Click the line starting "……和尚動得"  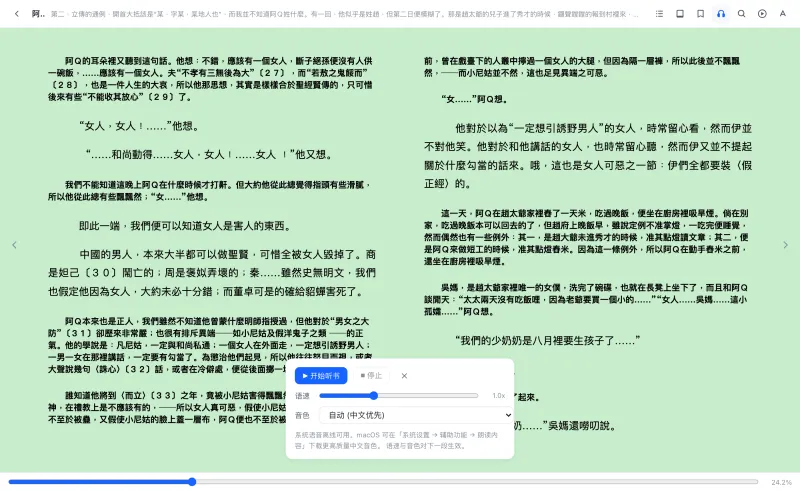(x=209, y=154)
